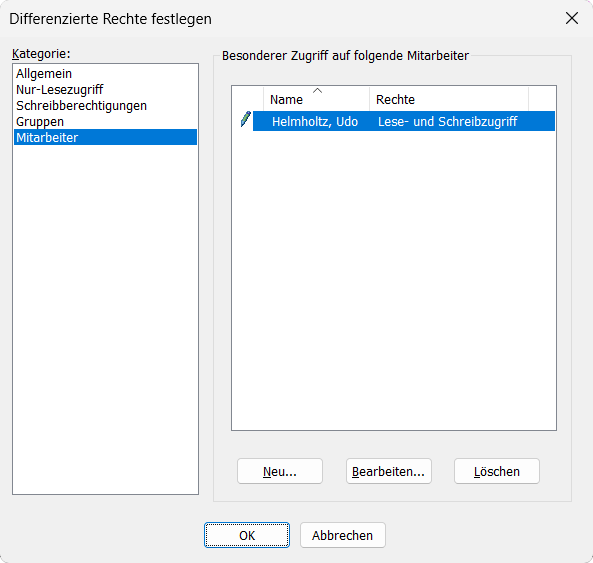Cancel with the Abbrechen button

[x=343, y=535]
